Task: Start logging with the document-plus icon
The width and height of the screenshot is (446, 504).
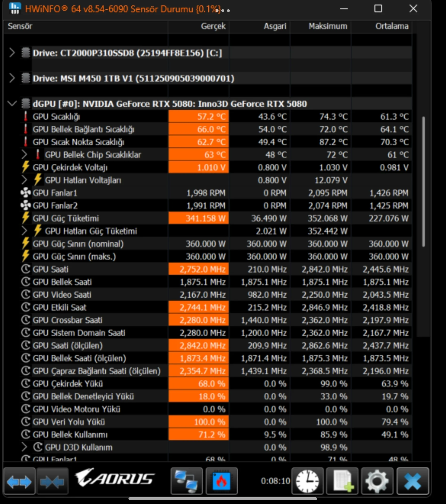Action: pyautogui.click(x=342, y=481)
